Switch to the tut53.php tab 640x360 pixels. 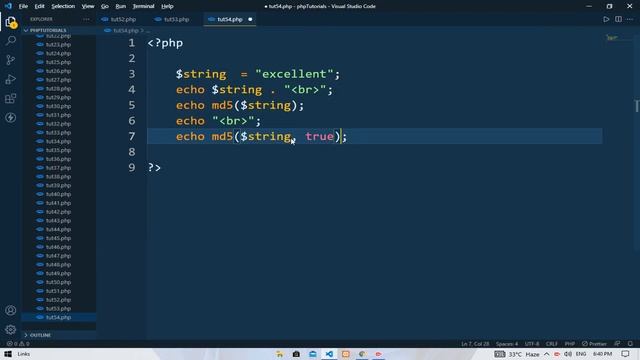176,19
